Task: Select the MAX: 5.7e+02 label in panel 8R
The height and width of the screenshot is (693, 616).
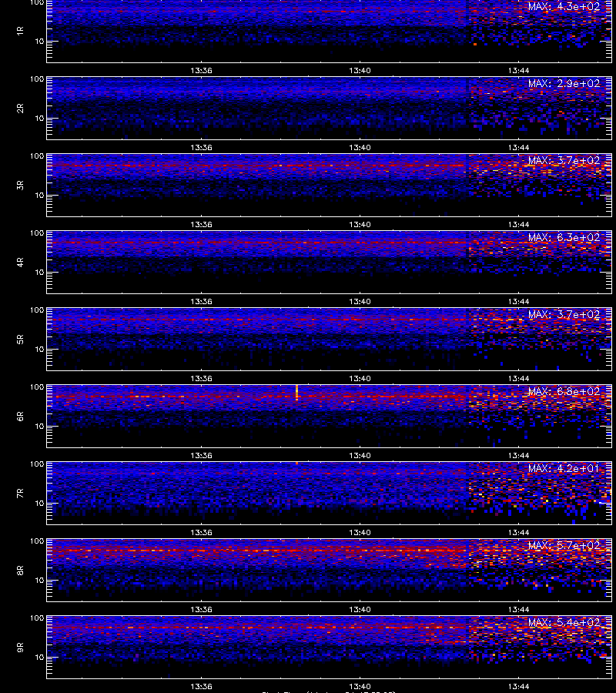Action: pyautogui.click(x=564, y=545)
